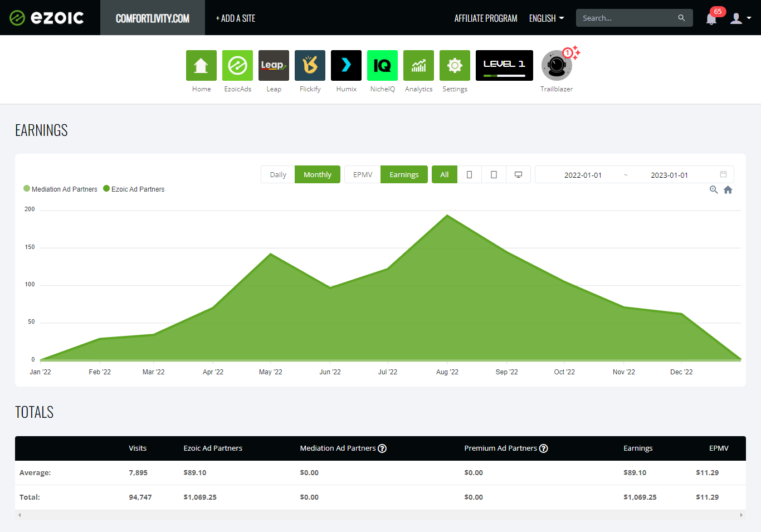Click the Aug '22 peak on chart
The height and width of the screenshot is (532, 761).
click(447, 216)
